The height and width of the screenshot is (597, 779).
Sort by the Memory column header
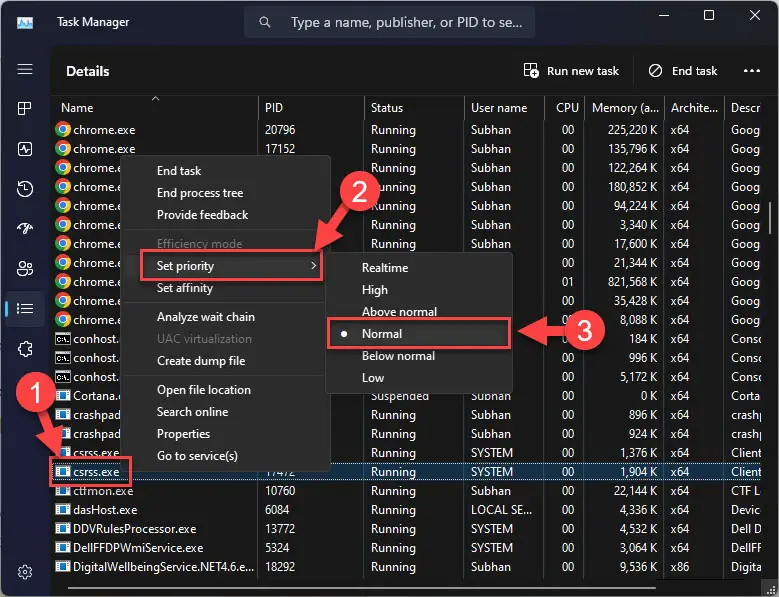(625, 108)
